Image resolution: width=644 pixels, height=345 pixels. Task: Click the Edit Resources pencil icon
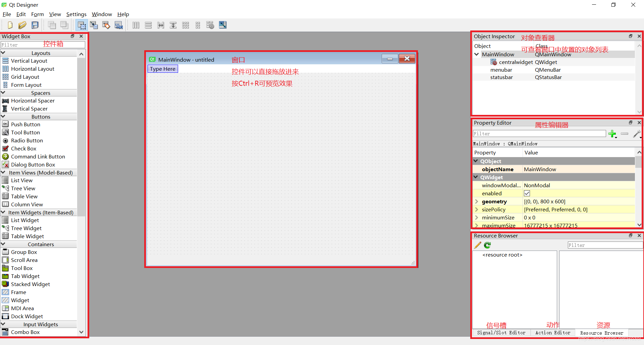pyautogui.click(x=477, y=245)
